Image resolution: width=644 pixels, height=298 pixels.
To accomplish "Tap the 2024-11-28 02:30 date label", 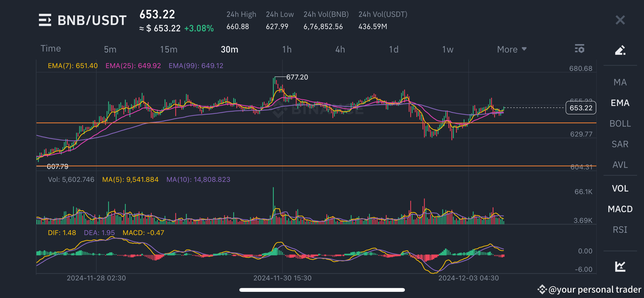I will [x=96, y=278].
